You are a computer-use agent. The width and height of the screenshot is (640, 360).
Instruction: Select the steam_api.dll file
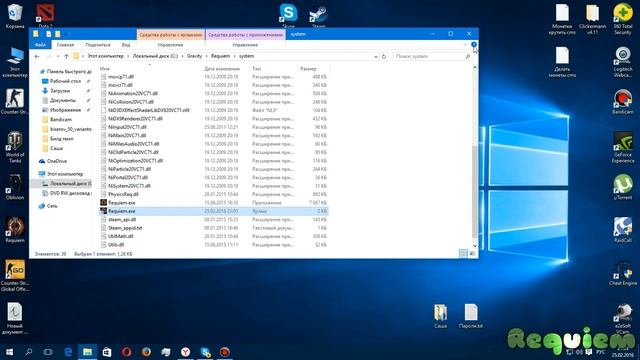coord(122,220)
